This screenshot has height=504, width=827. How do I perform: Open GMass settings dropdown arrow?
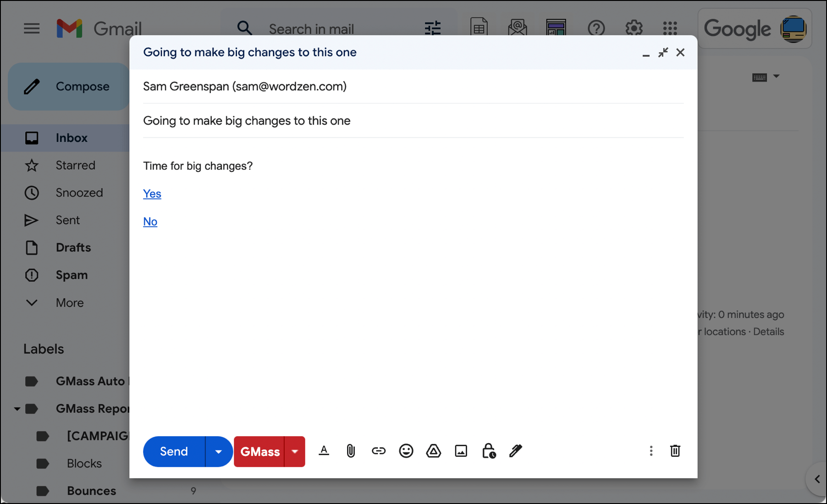click(295, 451)
